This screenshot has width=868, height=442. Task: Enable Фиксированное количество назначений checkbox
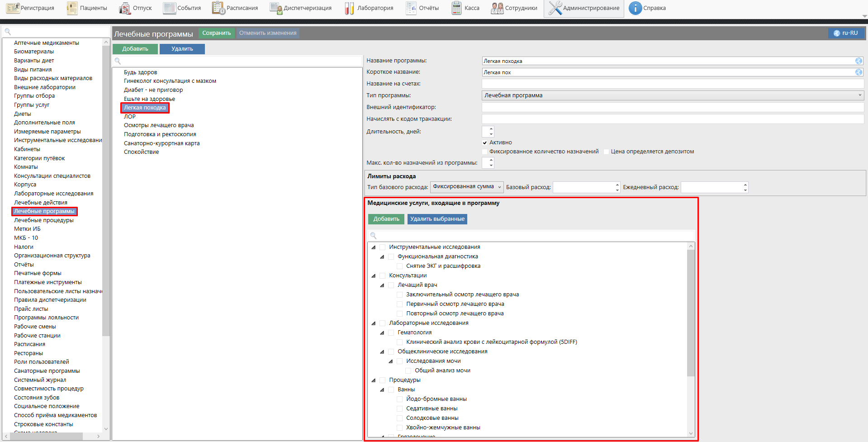[x=485, y=152]
